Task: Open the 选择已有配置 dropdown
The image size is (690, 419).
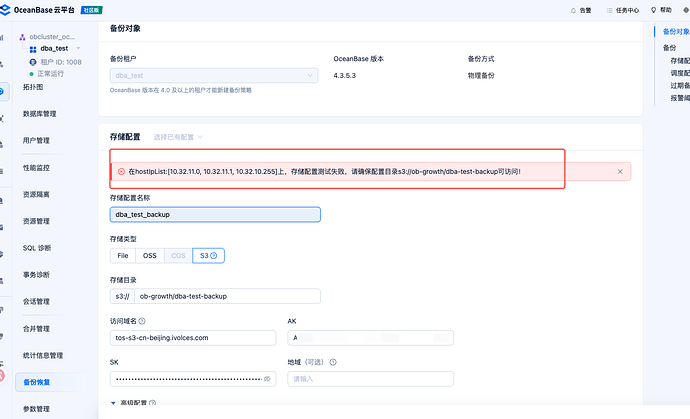Action: (178, 137)
